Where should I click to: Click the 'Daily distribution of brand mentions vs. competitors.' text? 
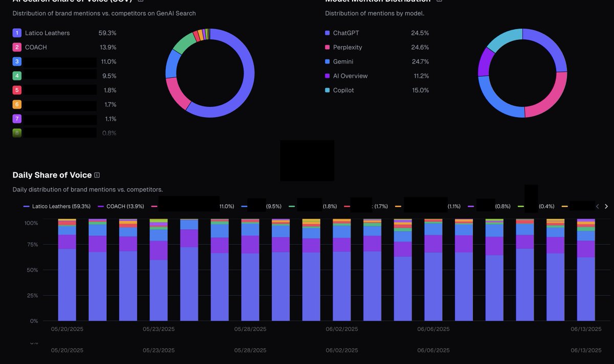click(x=87, y=190)
